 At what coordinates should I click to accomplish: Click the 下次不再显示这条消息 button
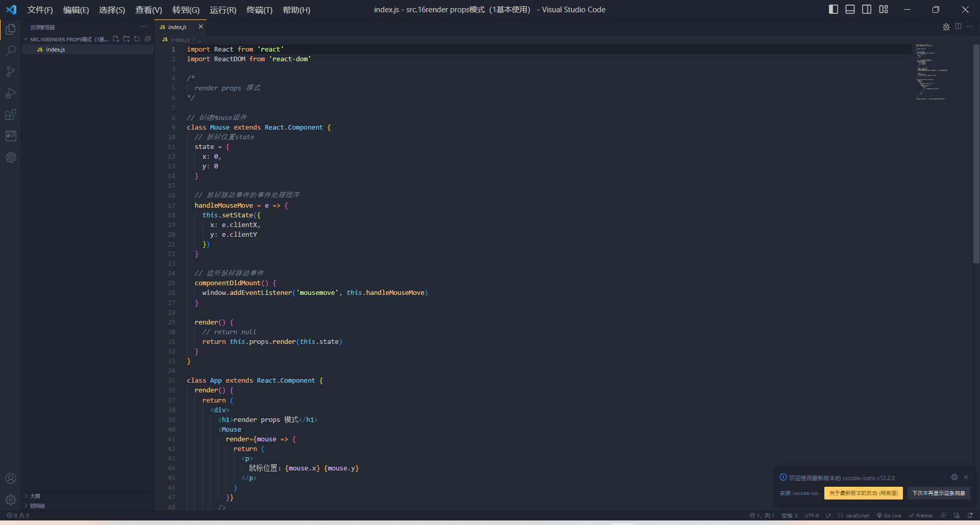point(938,493)
